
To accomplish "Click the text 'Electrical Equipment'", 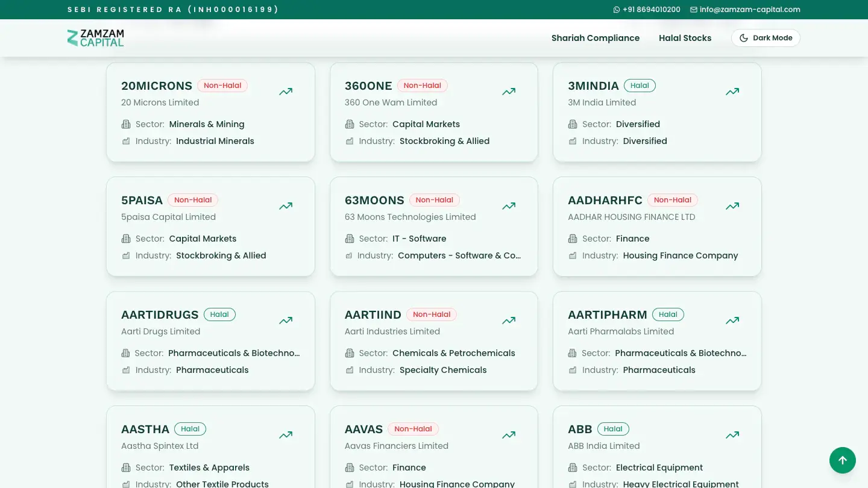I will (x=659, y=468).
